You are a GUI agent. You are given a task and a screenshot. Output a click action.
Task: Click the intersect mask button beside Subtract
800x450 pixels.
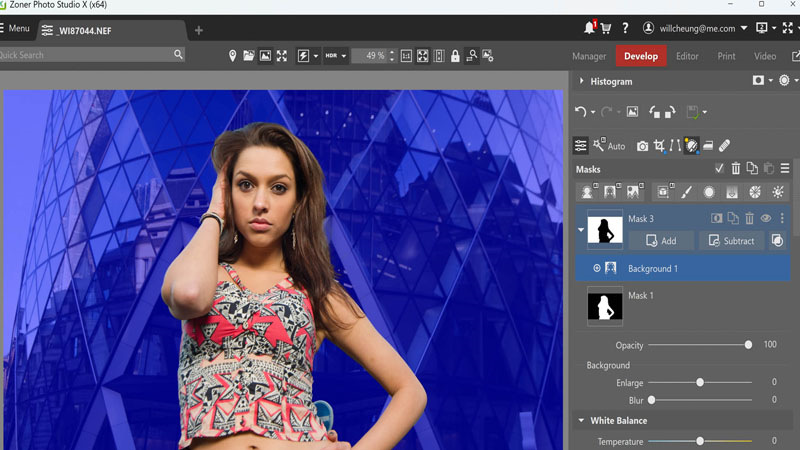coord(777,241)
